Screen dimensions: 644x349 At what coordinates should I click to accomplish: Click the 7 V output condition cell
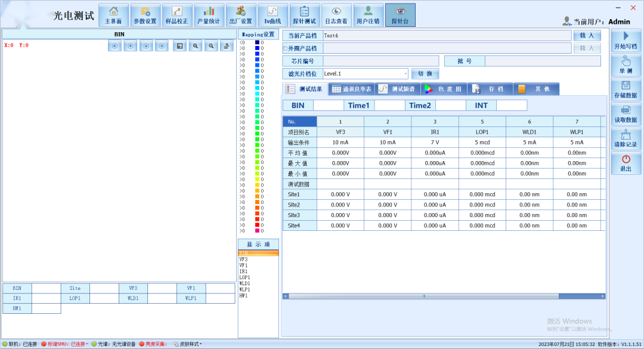click(x=435, y=142)
